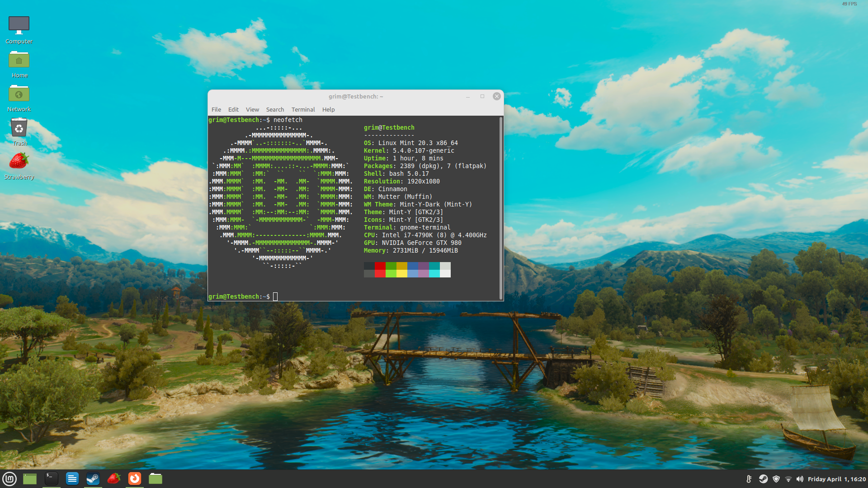Click the Steam system tray icon
Viewport: 868px width, 488px height.
[763, 479]
